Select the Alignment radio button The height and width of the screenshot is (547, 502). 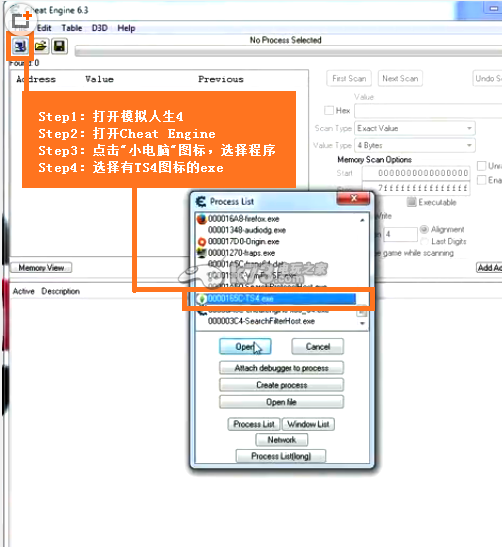tap(424, 229)
